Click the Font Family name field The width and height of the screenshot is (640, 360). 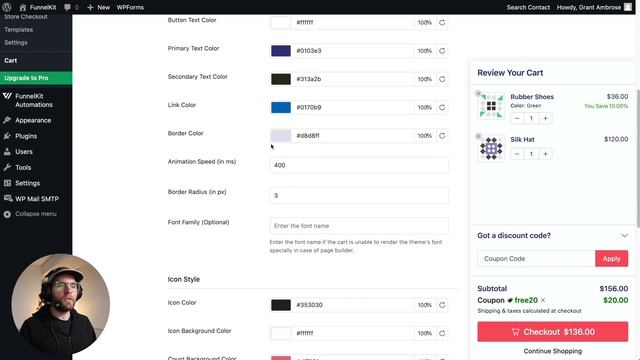tap(359, 226)
